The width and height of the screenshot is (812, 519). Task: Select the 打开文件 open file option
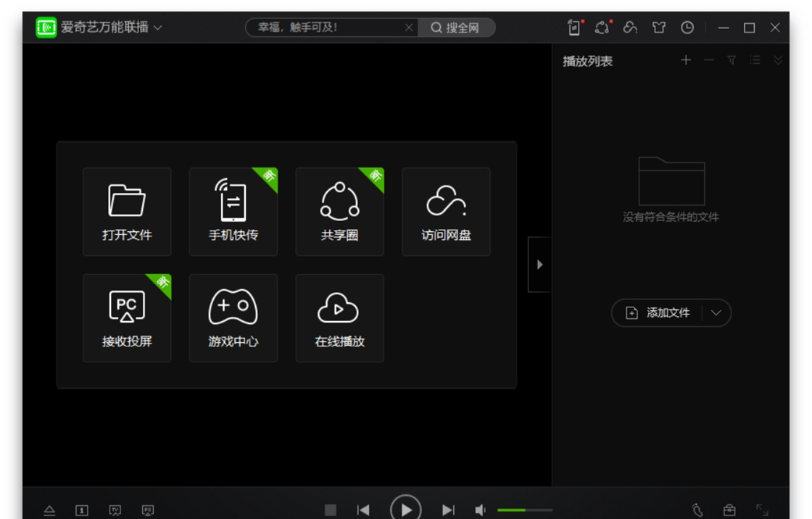pos(127,212)
